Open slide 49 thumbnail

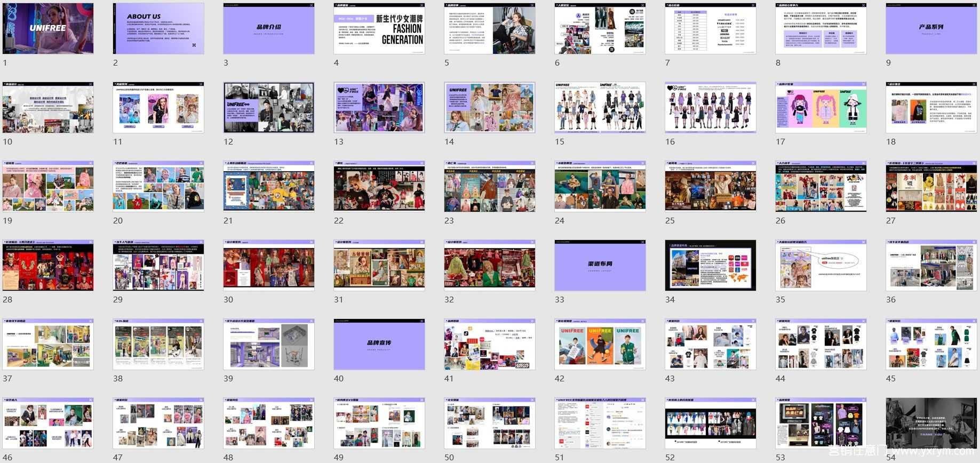379,423
